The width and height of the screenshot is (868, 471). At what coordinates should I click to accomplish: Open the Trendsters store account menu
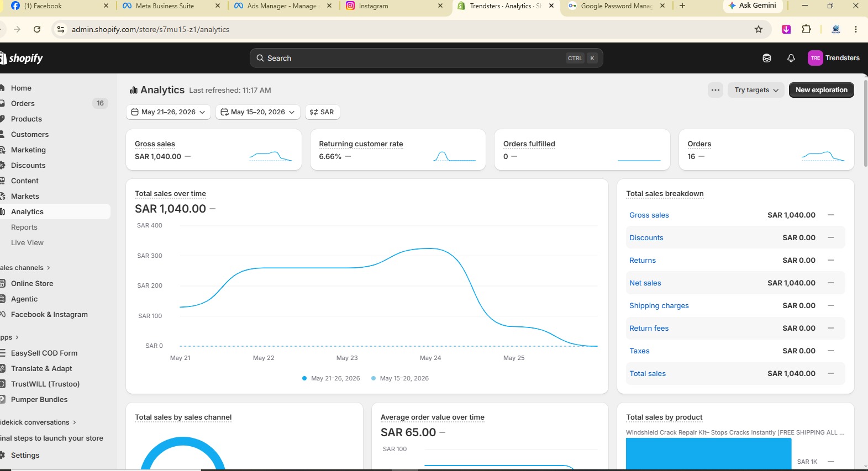[x=834, y=58]
